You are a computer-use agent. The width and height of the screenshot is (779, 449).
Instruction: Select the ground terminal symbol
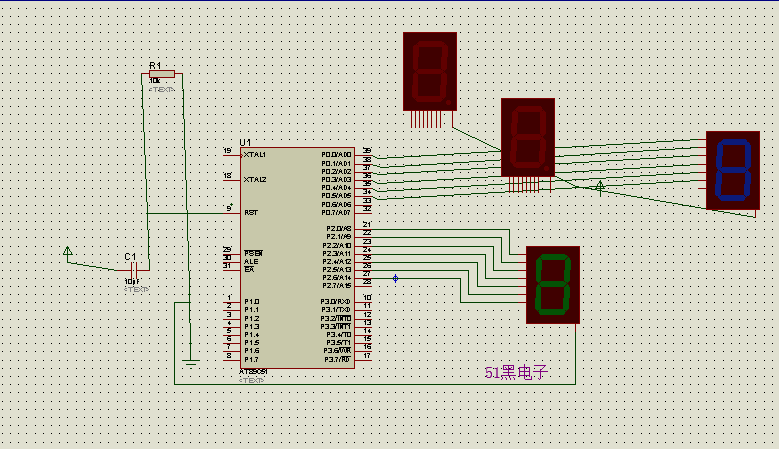[x=190, y=362]
